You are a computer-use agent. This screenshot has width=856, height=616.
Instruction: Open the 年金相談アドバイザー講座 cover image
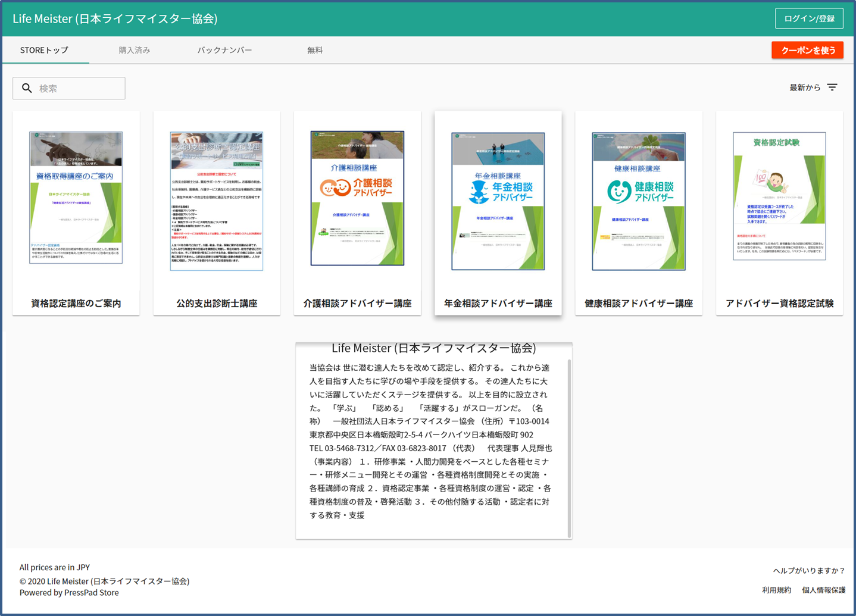coord(498,201)
